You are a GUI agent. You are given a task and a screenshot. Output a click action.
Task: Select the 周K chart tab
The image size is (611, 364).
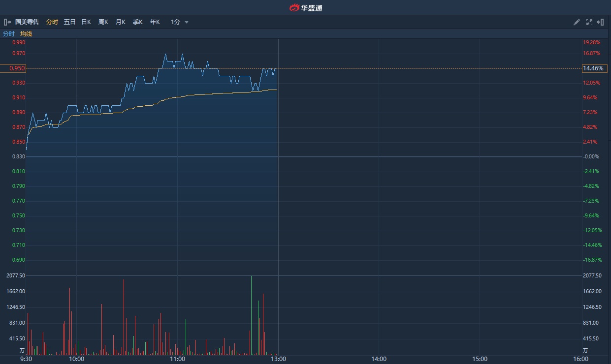(103, 22)
